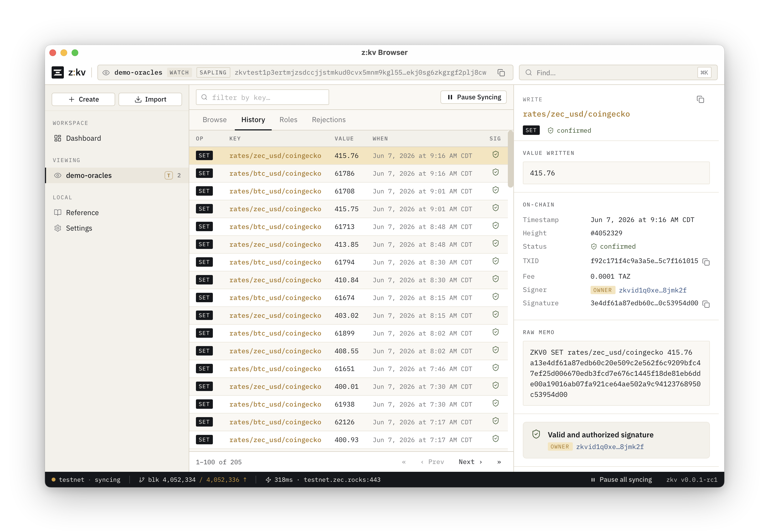
Task: Select row with value 400.93
Action: tap(348, 440)
